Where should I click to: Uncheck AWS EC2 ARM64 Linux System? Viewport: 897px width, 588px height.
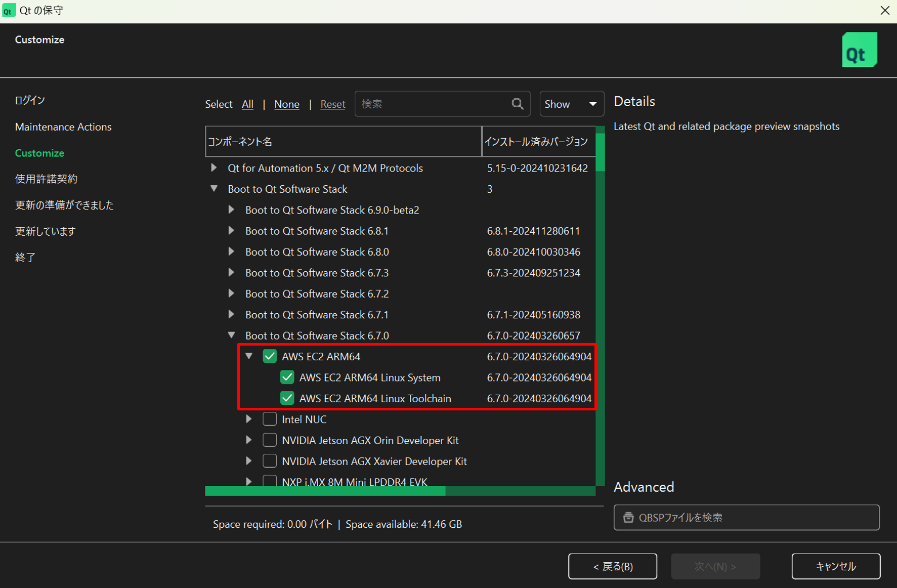pos(287,377)
